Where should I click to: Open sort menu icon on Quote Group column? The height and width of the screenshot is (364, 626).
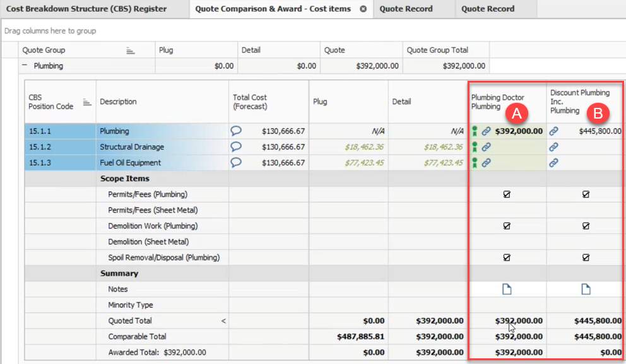131,50
